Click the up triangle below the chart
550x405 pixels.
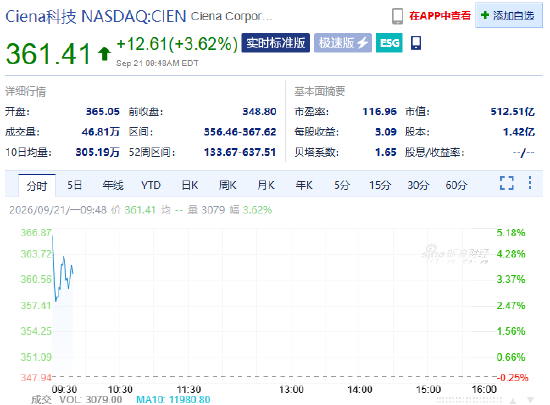513,400
